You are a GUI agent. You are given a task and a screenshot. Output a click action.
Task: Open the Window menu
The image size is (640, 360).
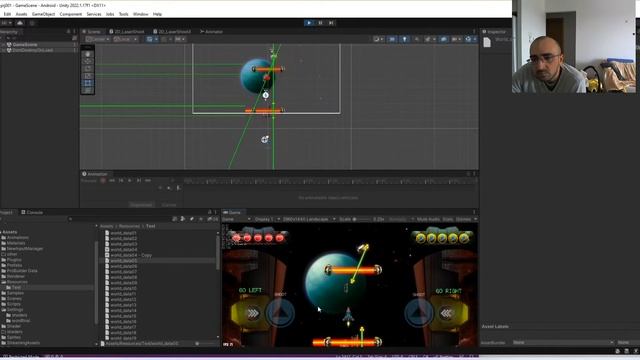(140, 14)
